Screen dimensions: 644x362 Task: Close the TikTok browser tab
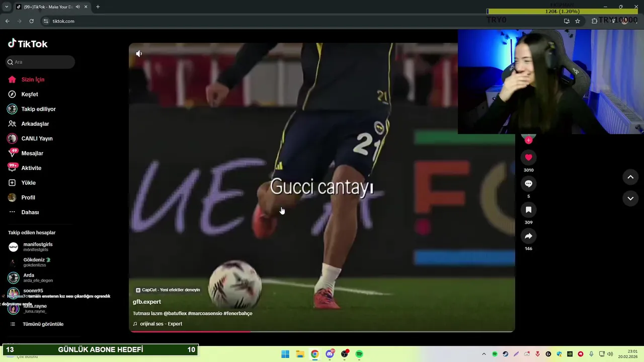coord(86,7)
